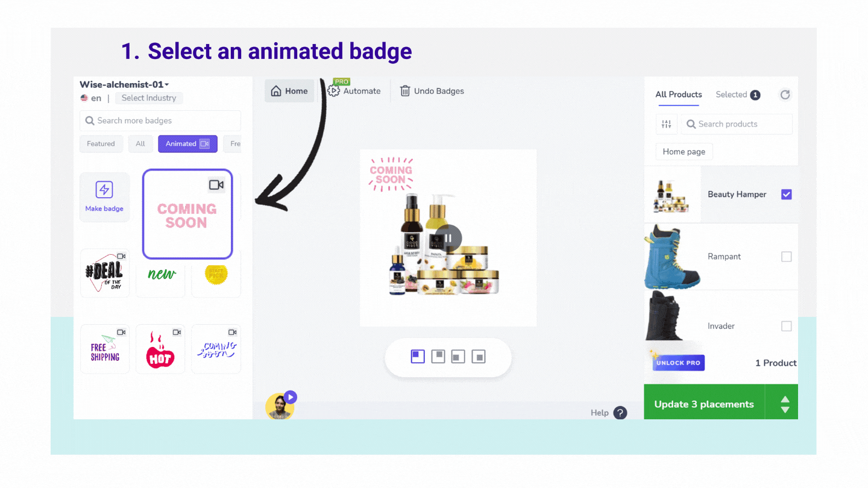
Task: Expand the Update placements arrow stepper
Action: 785,404
